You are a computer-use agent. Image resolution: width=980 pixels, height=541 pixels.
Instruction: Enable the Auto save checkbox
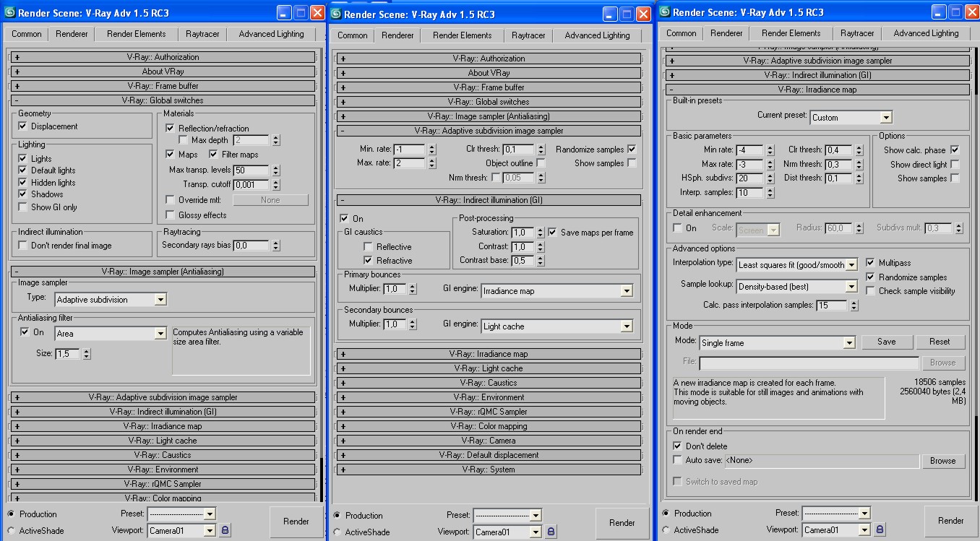tap(677, 460)
